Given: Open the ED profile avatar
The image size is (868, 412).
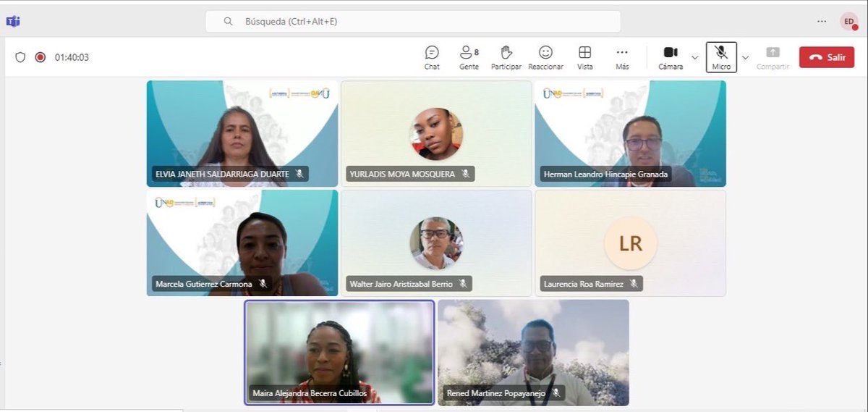Looking at the screenshot, I should coord(848,22).
